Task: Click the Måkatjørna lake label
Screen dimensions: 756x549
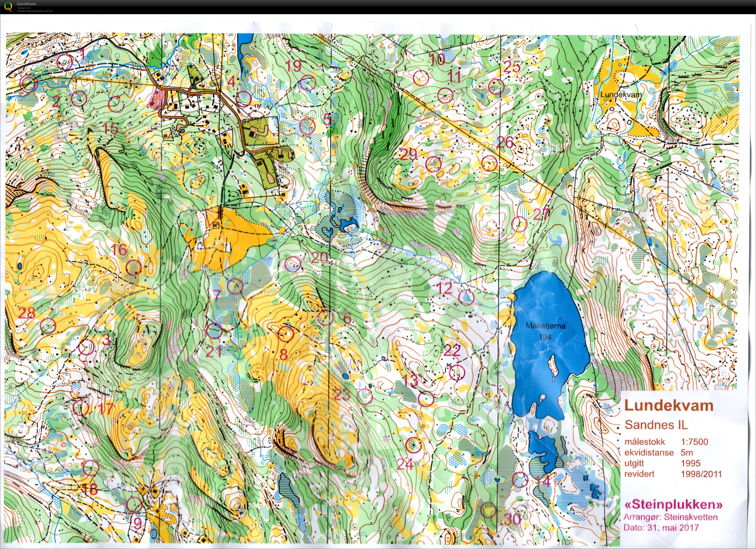Action: [x=545, y=326]
